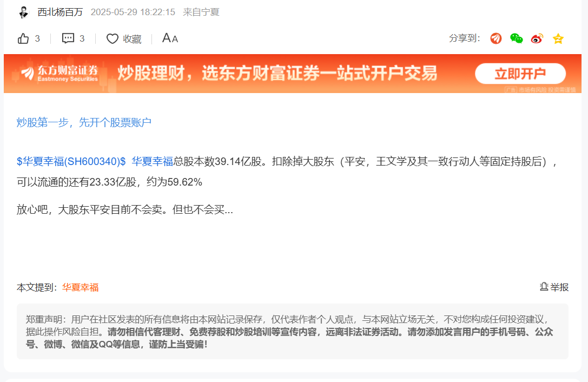The height and width of the screenshot is (382, 588).
Task: Open the orange 华夏幸福 mentioned stock tag
Action: 80,287
